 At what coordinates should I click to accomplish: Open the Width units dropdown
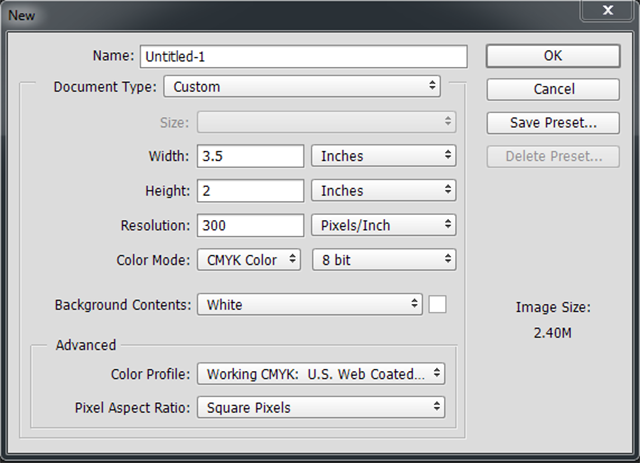[384, 156]
